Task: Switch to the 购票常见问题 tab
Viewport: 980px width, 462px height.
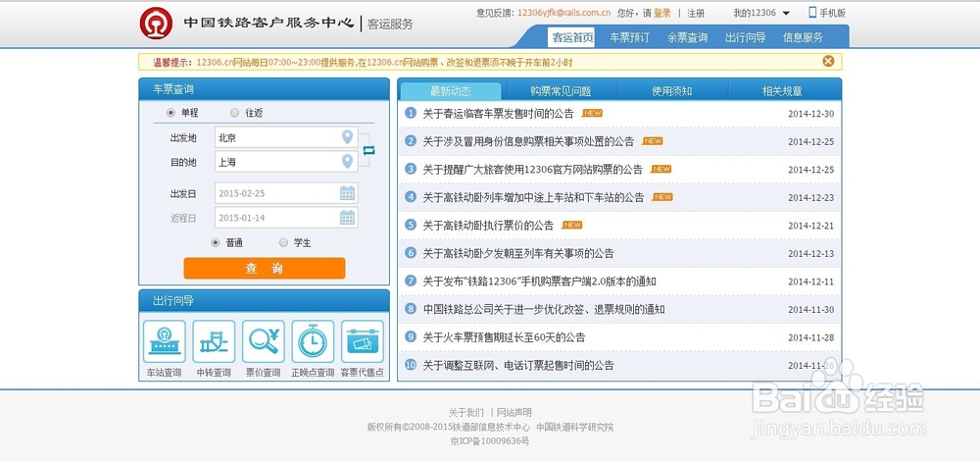Action: click(x=561, y=91)
